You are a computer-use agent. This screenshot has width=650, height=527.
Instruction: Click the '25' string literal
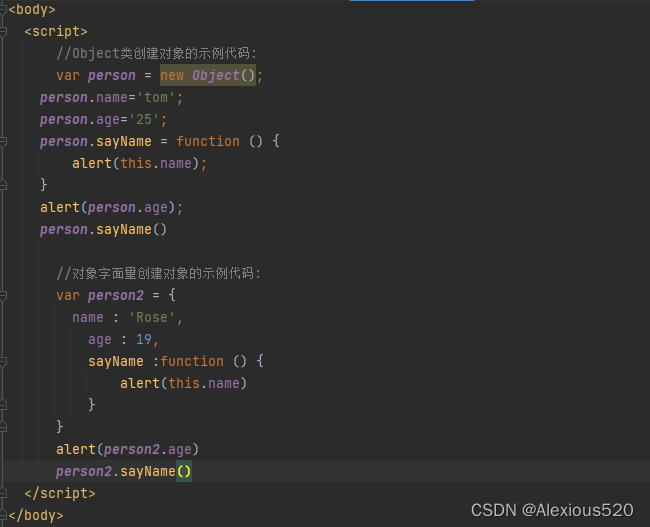pyautogui.click(x=144, y=119)
